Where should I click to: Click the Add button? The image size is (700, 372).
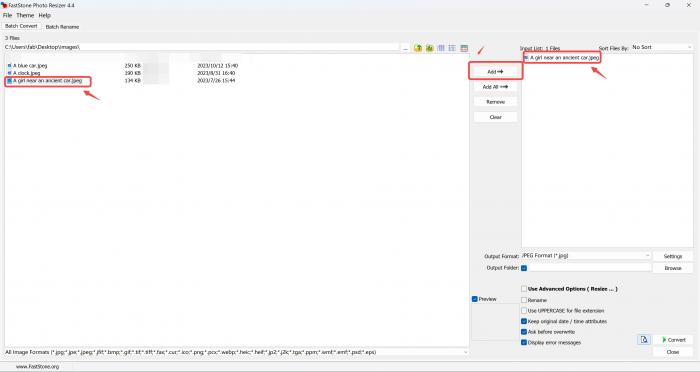pos(496,71)
